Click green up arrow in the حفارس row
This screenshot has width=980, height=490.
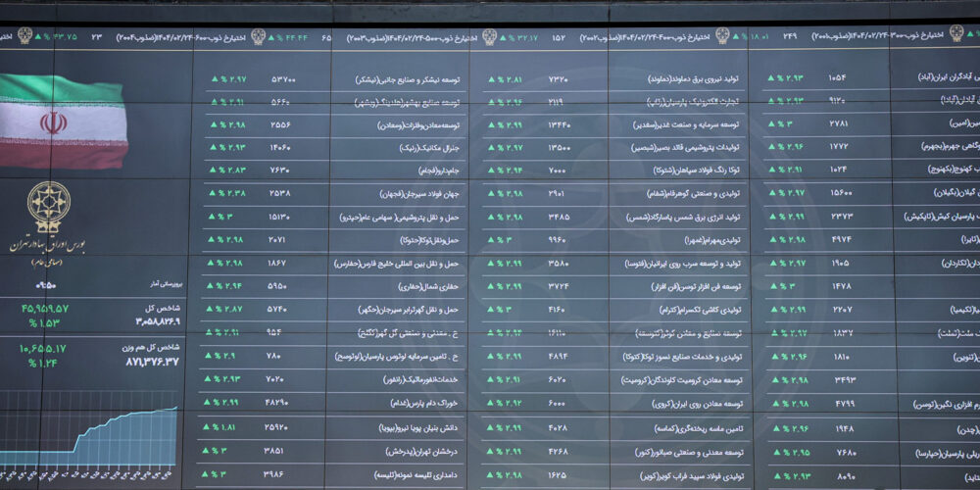click(210, 263)
